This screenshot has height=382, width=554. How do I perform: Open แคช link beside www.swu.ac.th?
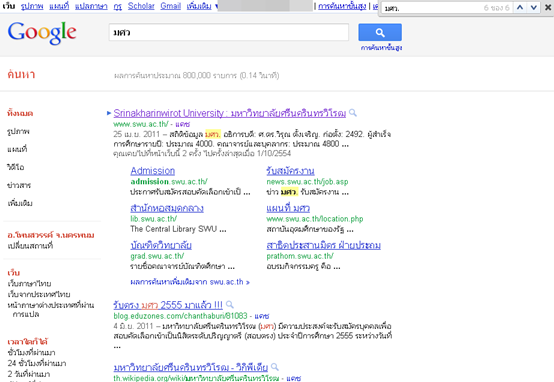[x=183, y=124]
